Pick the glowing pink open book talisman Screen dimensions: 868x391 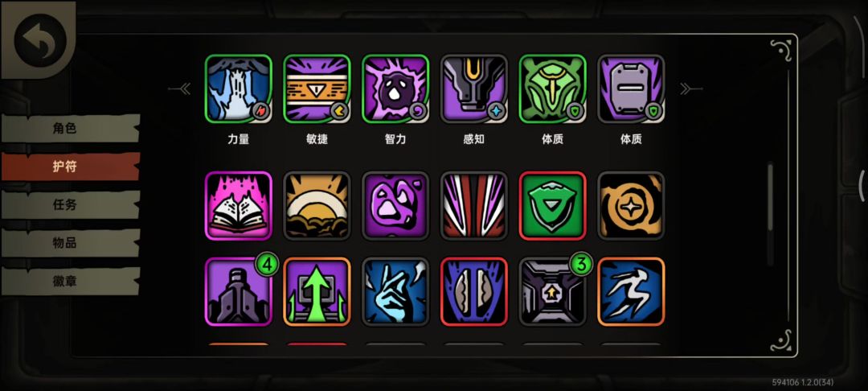[238, 205]
